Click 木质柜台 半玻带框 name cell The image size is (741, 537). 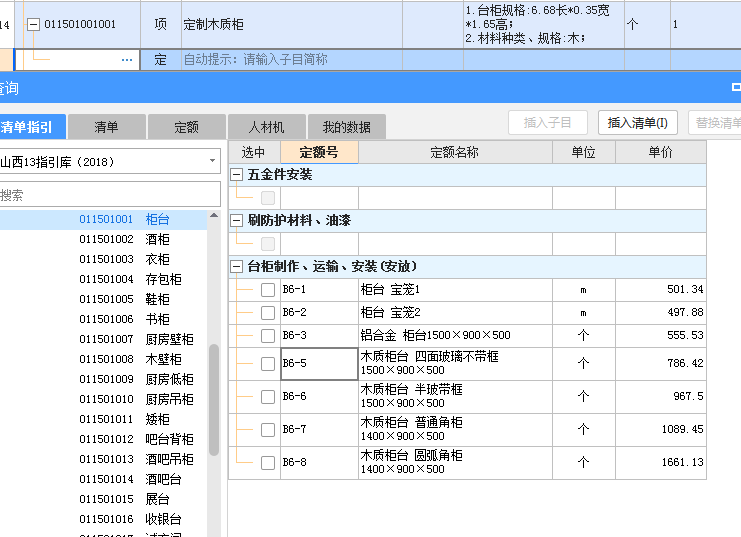tap(455, 397)
